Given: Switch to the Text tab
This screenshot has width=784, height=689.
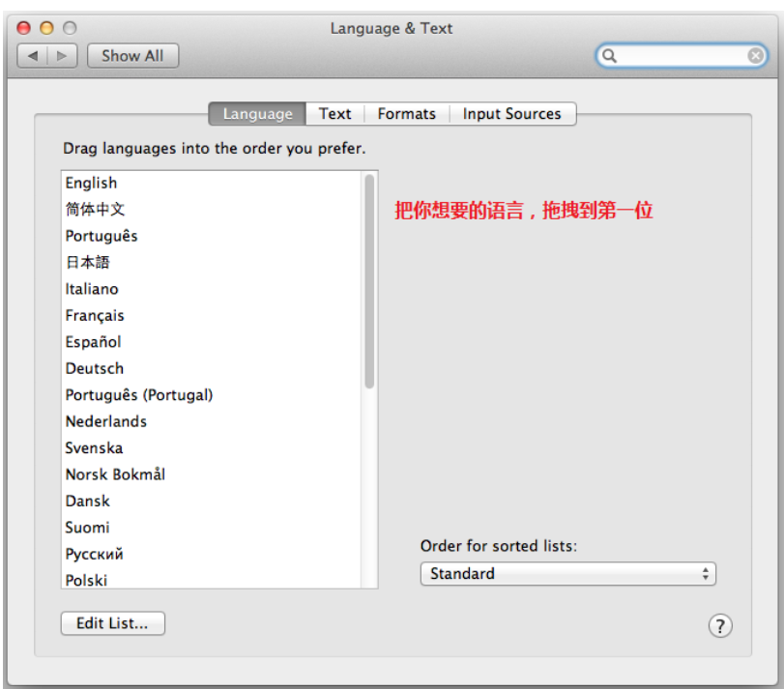Looking at the screenshot, I should coord(334,114).
